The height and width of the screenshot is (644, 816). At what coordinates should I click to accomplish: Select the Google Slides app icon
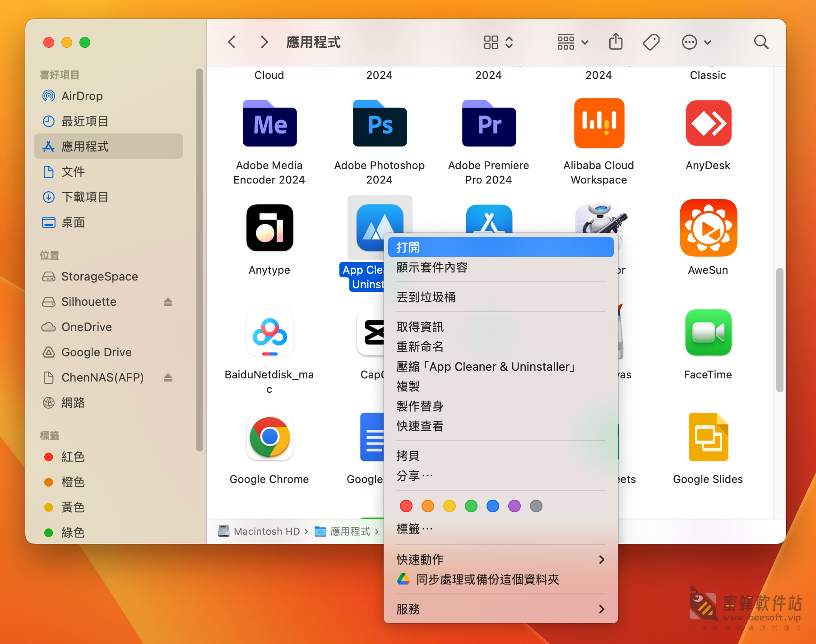[x=708, y=437]
